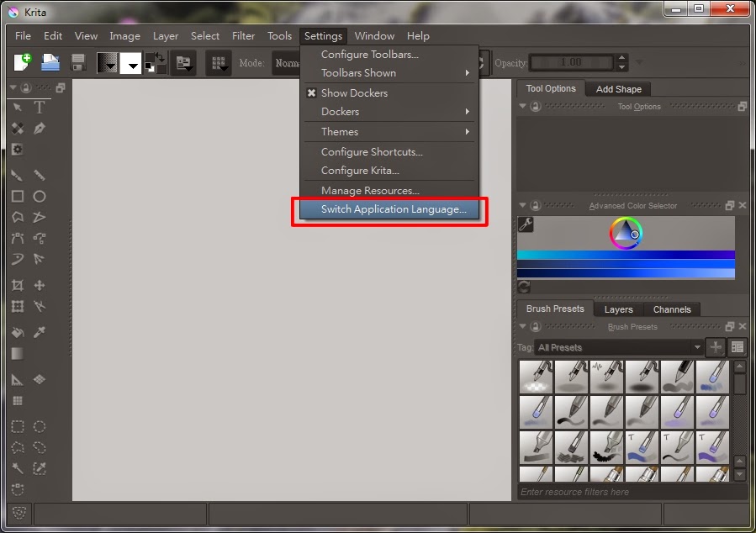Switch to the Channels tab

[x=672, y=309]
